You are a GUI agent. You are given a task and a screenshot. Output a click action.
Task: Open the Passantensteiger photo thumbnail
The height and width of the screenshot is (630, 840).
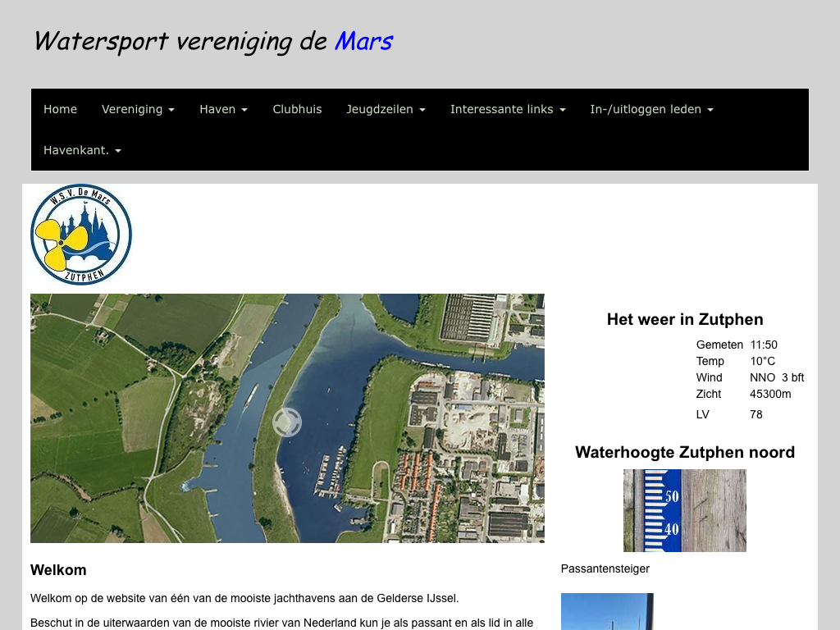(607, 611)
